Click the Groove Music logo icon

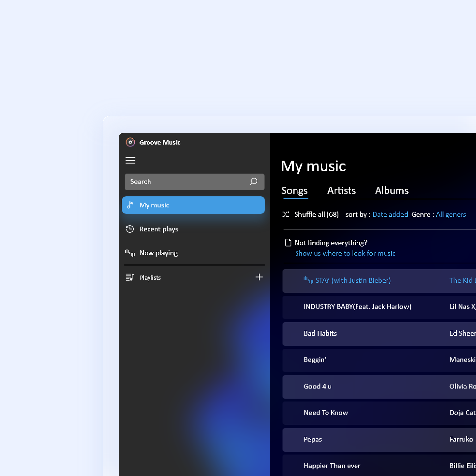click(x=130, y=142)
